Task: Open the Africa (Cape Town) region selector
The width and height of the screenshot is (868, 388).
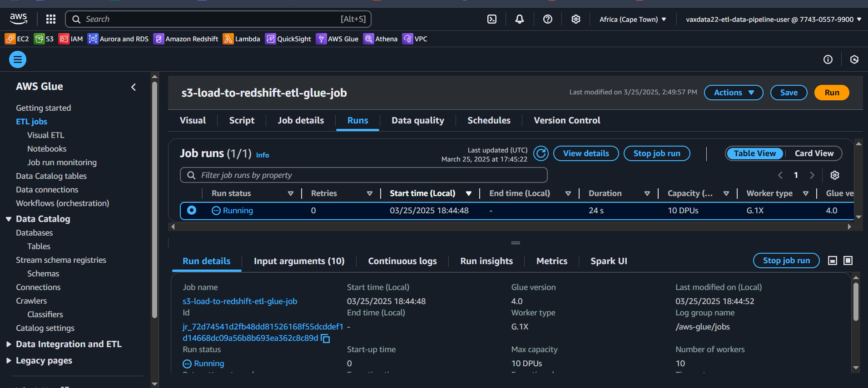Action: pos(633,19)
